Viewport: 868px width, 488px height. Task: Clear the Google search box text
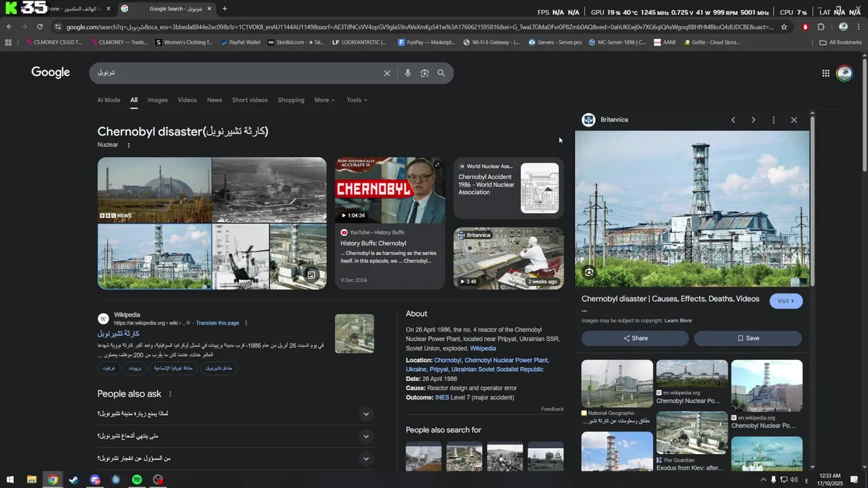tap(387, 73)
